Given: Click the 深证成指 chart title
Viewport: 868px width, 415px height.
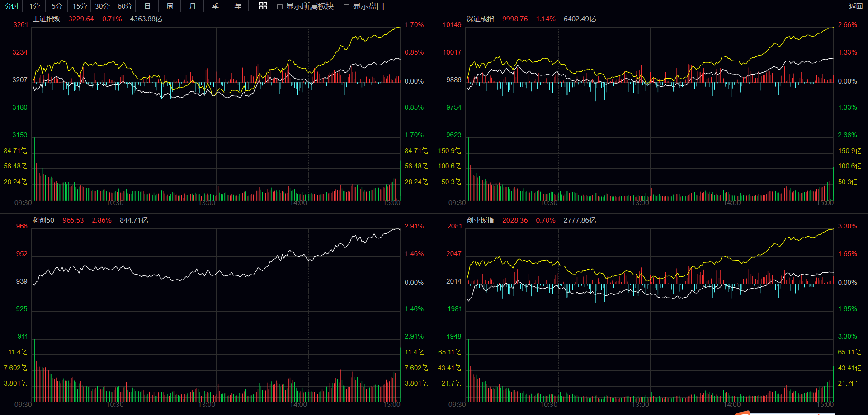Looking at the screenshot, I should coord(481,19).
